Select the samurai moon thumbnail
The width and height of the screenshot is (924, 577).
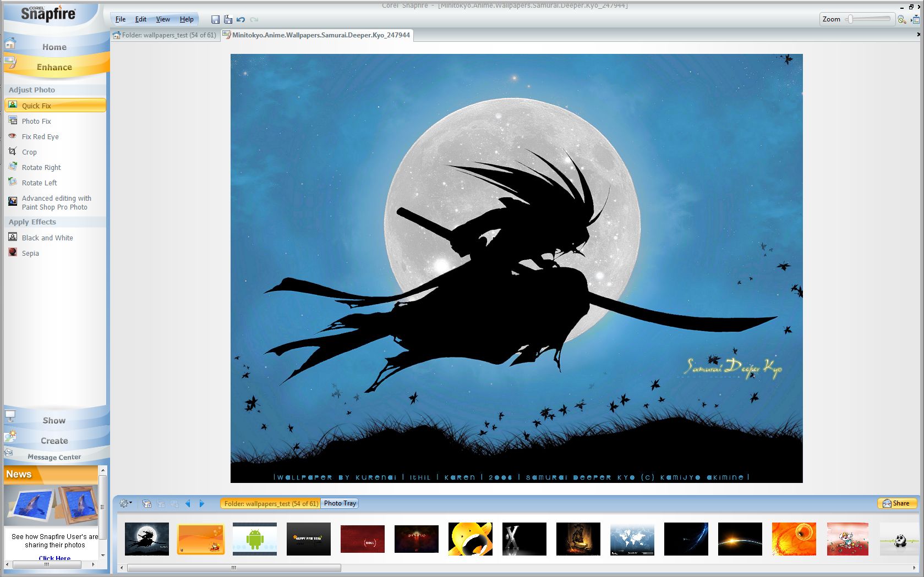147,538
